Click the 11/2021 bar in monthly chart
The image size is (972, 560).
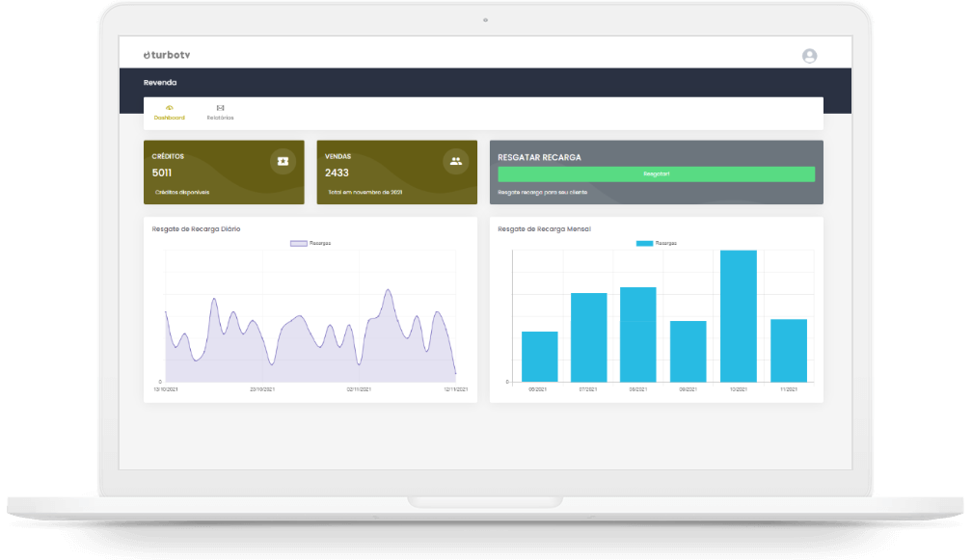tap(789, 350)
